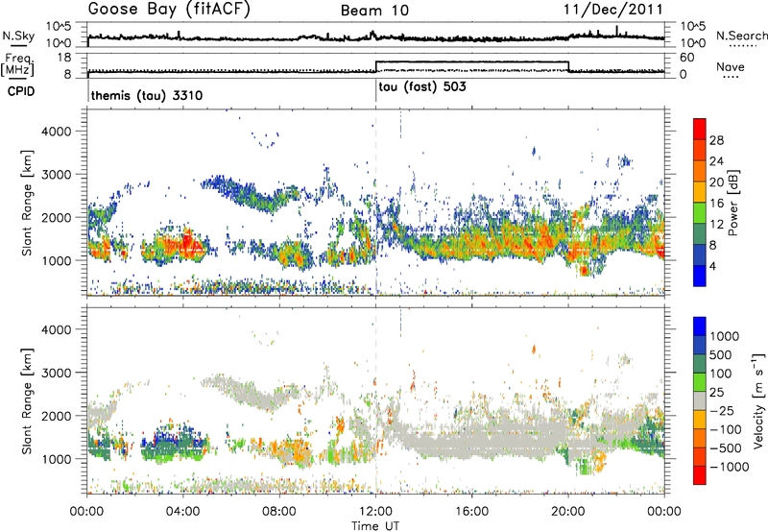The width and height of the screenshot is (768, 532).
Task: Pick the bright blue bottom segment of Power colorbar
Action: pos(700,276)
